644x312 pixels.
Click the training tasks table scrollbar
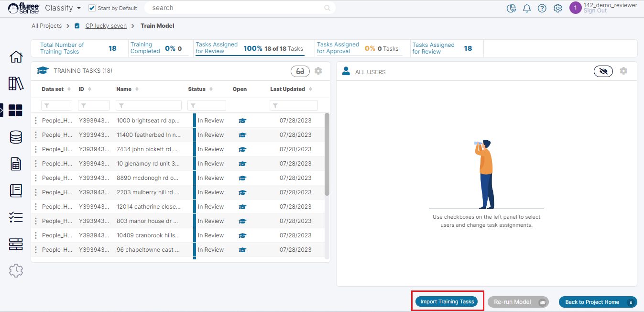327,153
